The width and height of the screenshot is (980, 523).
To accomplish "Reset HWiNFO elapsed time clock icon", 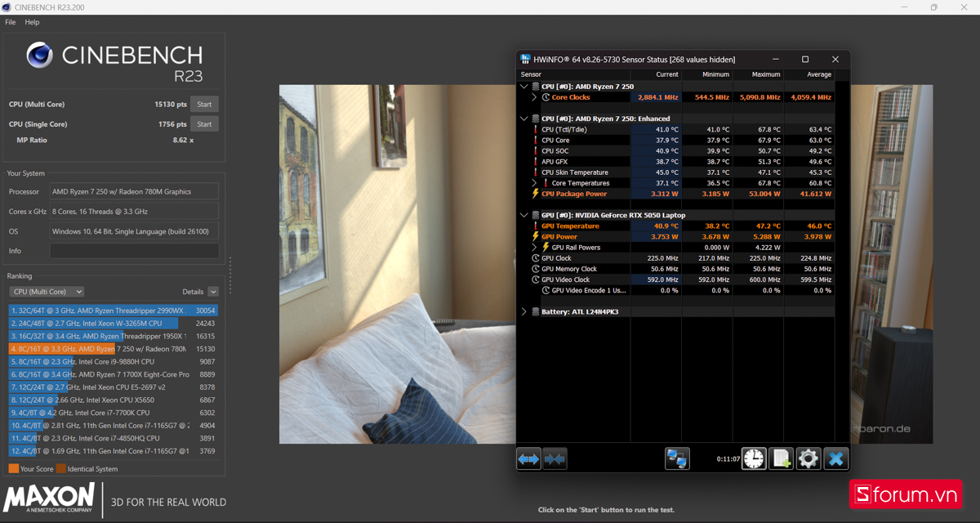I will click(x=754, y=458).
